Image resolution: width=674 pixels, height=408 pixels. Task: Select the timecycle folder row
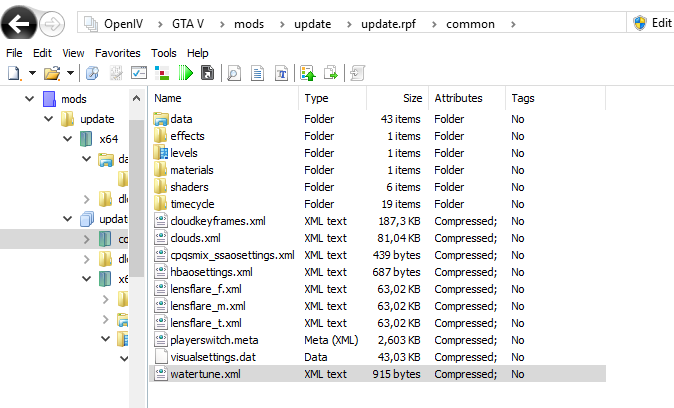point(377,204)
